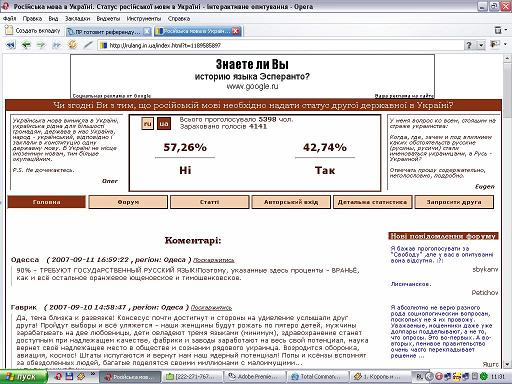Switch poll language with the ru toggle
The width and height of the screenshot is (512, 384).
(x=147, y=124)
